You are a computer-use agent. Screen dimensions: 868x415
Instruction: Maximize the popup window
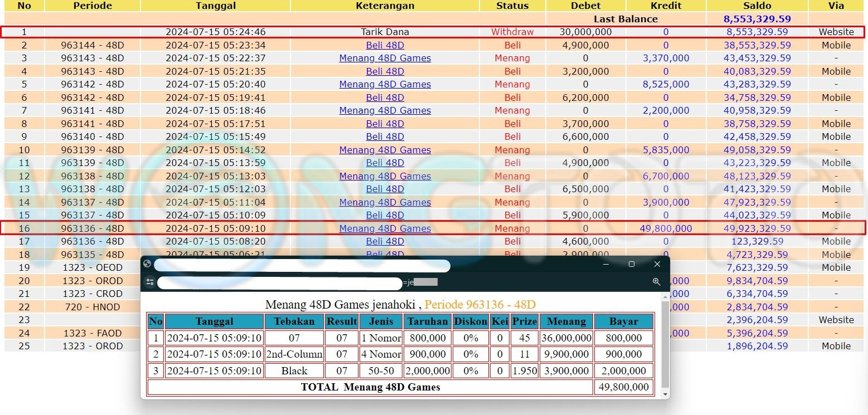click(x=632, y=264)
